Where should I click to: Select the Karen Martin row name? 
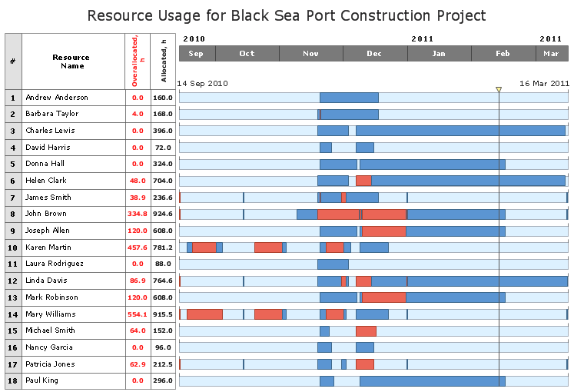tap(48, 247)
